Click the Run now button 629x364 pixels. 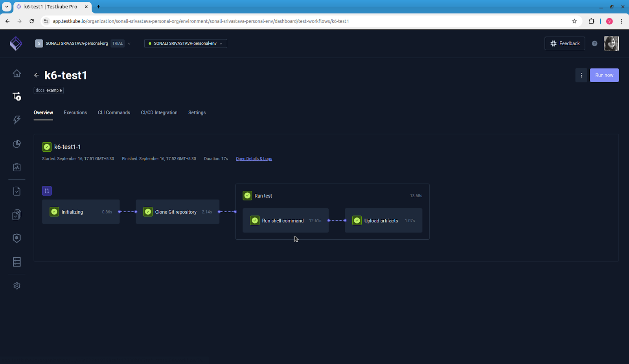pos(604,75)
